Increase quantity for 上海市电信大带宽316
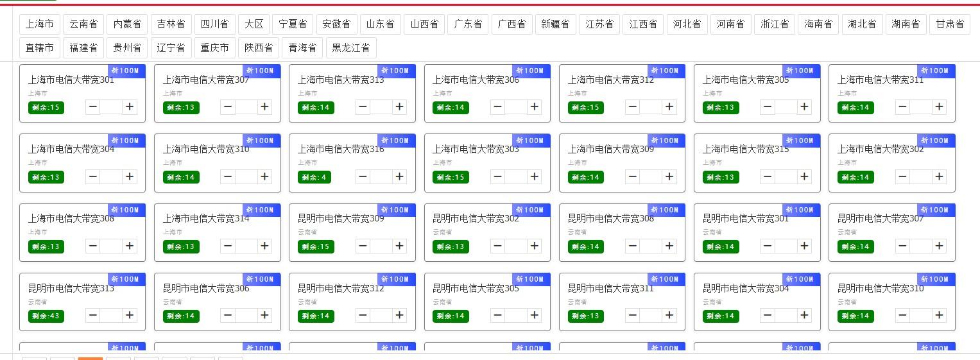The image size is (980, 360). click(399, 176)
